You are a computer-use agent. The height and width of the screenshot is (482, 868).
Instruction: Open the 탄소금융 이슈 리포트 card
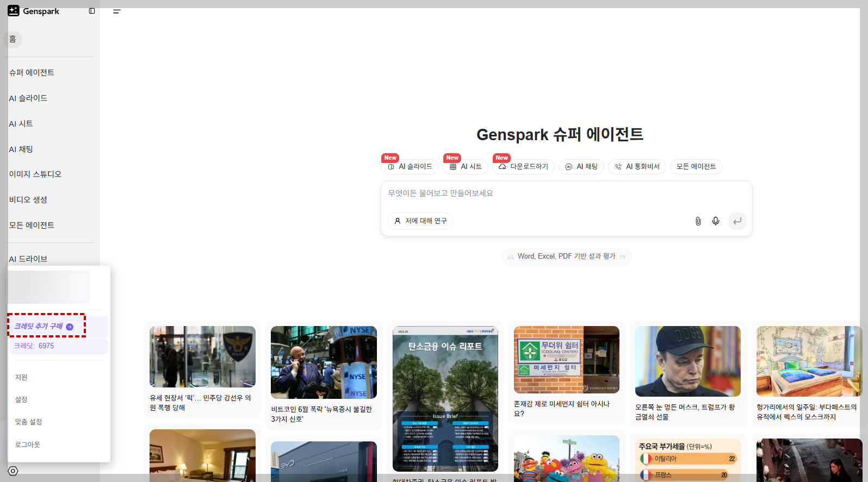445,399
